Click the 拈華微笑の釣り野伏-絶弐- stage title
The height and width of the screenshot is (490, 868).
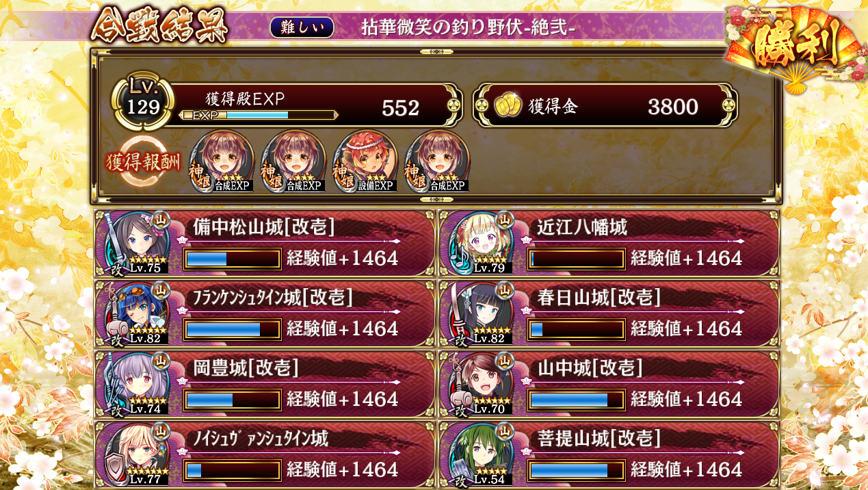[468, 27]
